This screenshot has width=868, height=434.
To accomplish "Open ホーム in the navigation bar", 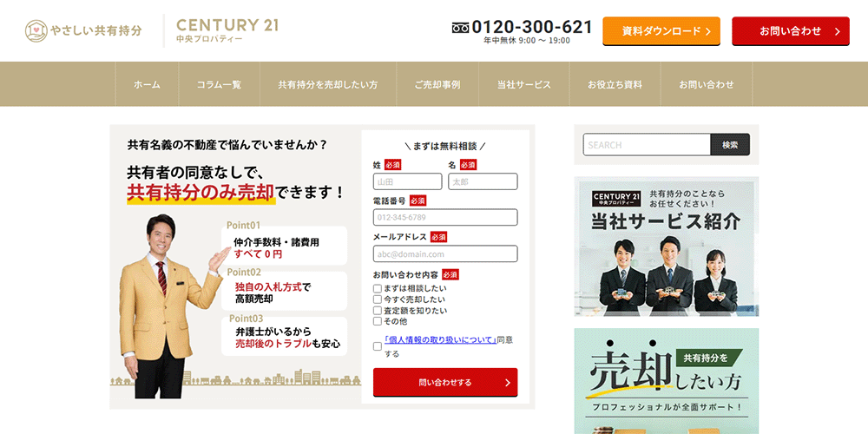I will [147, 84].
